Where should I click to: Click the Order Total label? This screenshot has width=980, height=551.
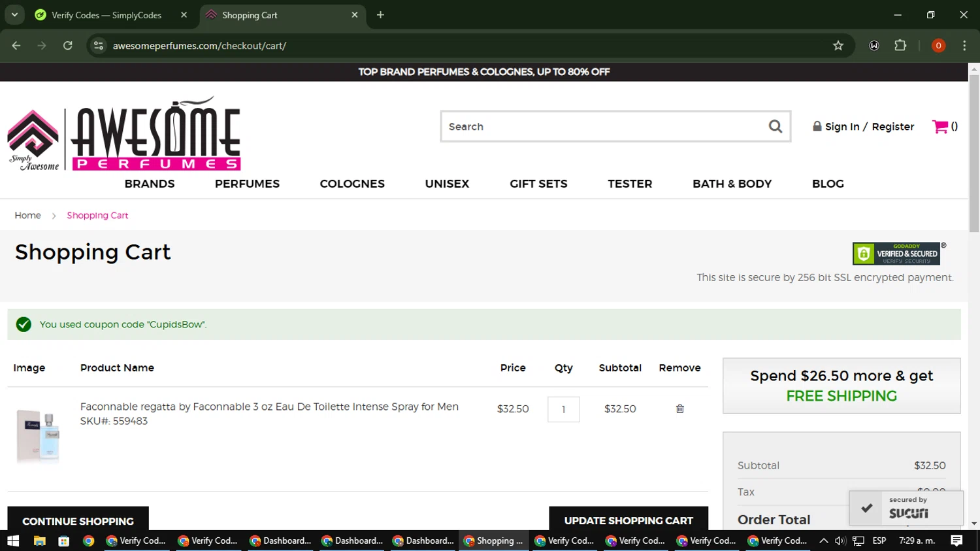click(774, 520)
